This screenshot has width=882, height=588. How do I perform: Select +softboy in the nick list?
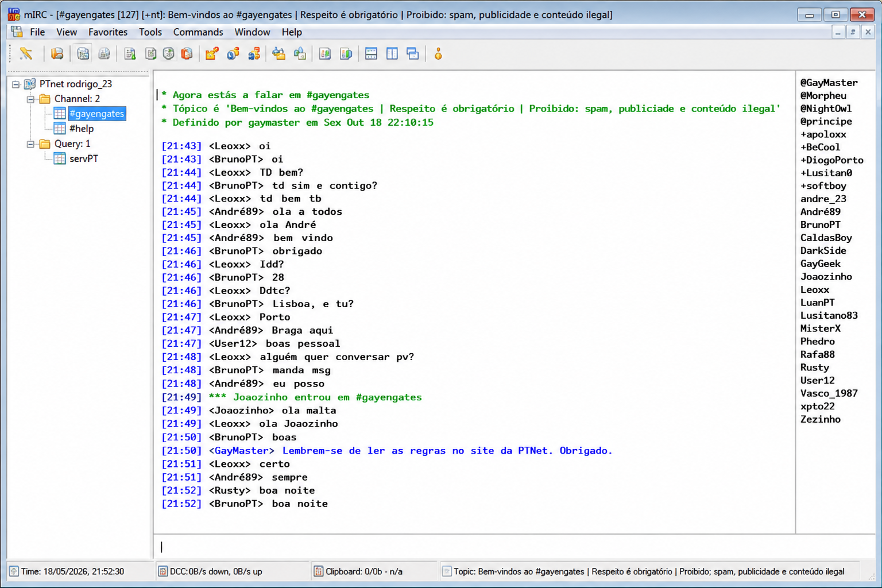pyautogui.click(x=823, y=186)
